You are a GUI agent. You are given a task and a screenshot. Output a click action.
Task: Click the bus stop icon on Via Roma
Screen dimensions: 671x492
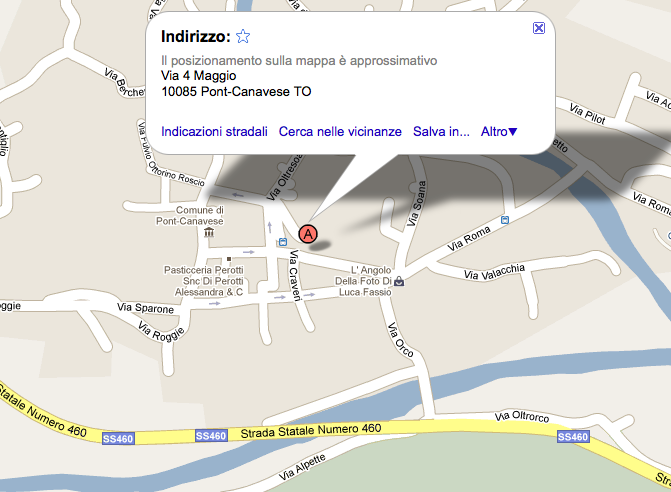click(x=505, y=220)
